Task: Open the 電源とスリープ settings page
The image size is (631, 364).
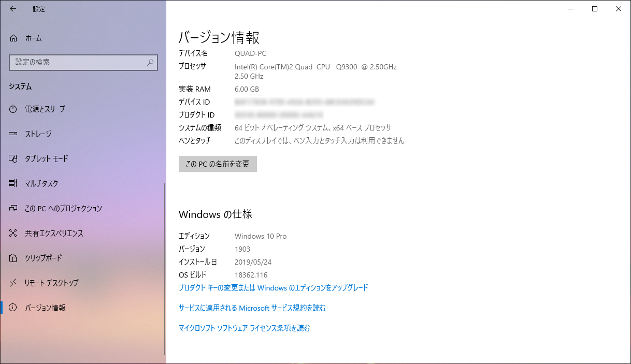Action: 45,109
